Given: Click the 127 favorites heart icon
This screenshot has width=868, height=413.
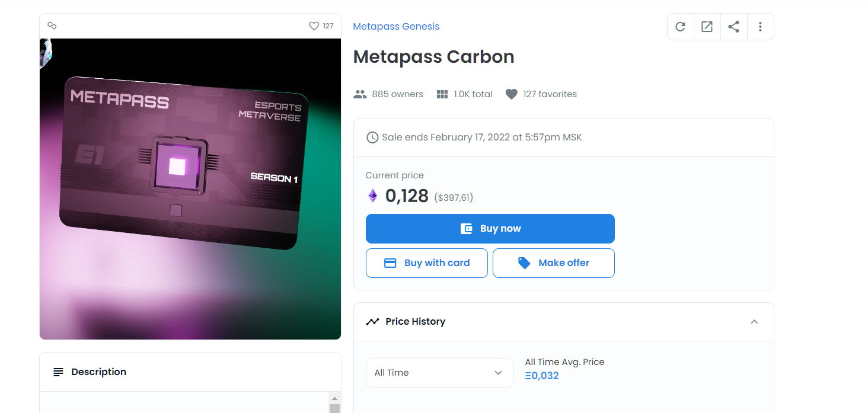Looking at the screenshot, I should (x=512, y=94).
